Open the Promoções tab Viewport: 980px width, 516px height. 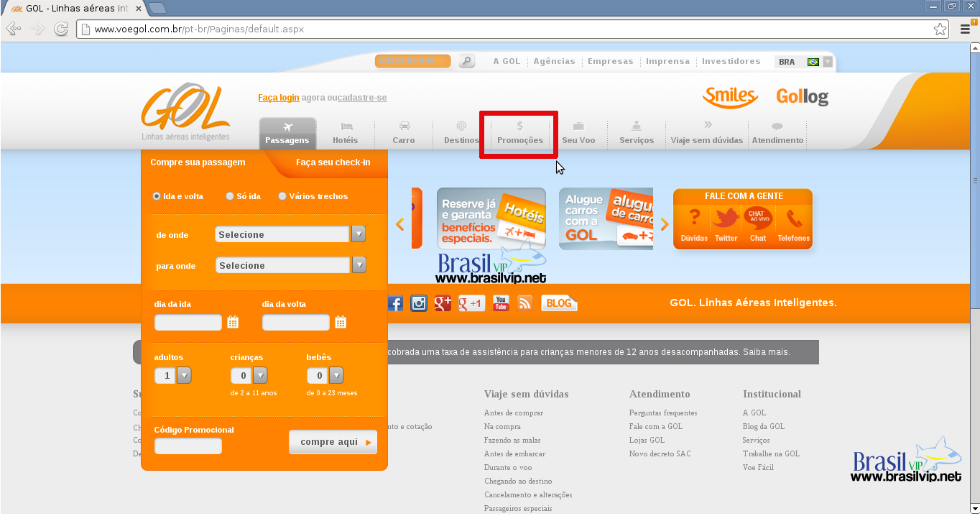coord(520,133)
